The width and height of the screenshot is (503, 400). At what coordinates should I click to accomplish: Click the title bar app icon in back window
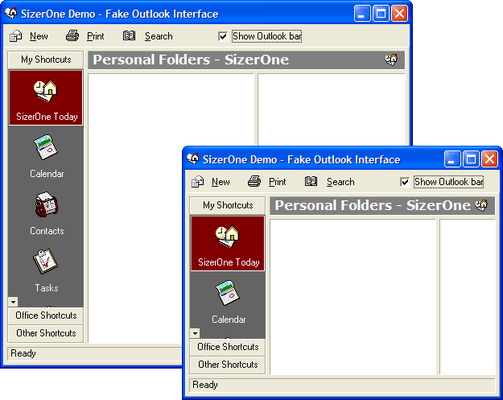point(11,13)
